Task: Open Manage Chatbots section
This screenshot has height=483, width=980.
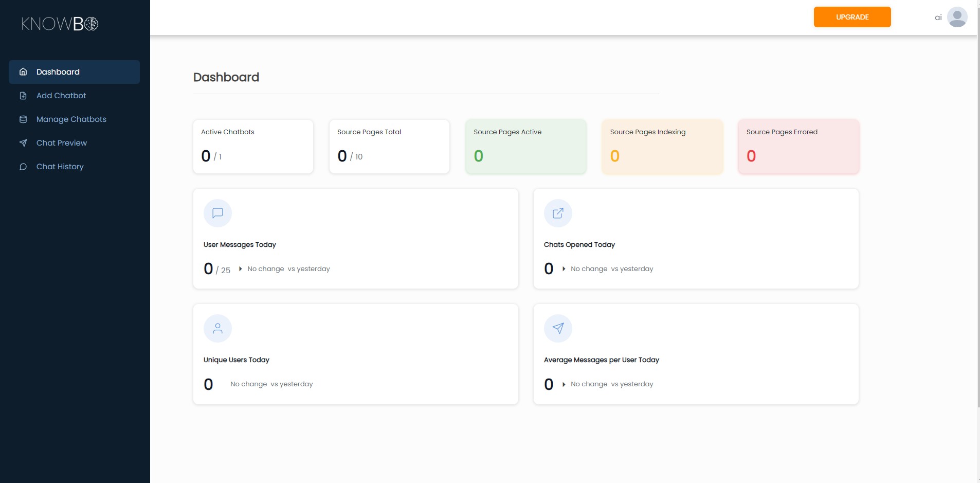Action: click(74, 119)
